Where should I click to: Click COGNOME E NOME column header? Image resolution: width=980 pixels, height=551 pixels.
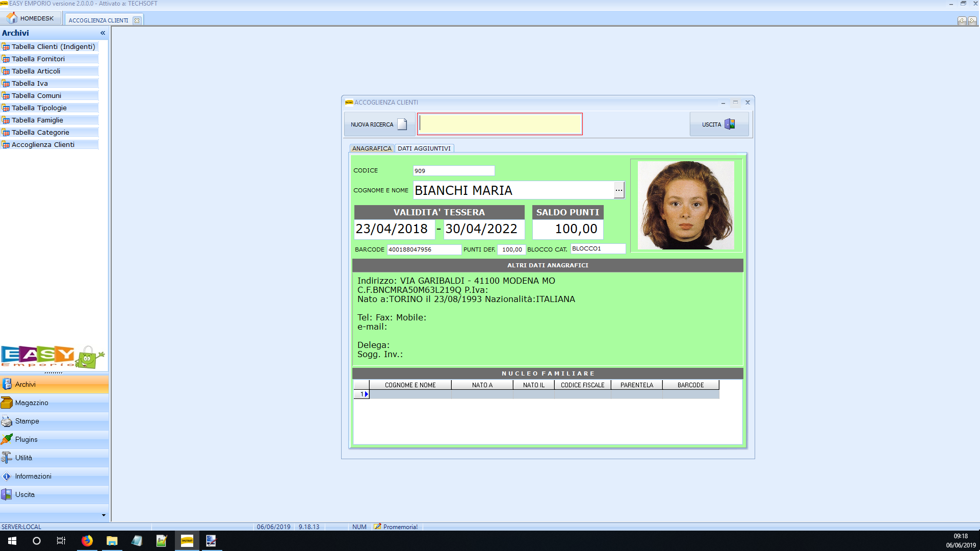410,385
